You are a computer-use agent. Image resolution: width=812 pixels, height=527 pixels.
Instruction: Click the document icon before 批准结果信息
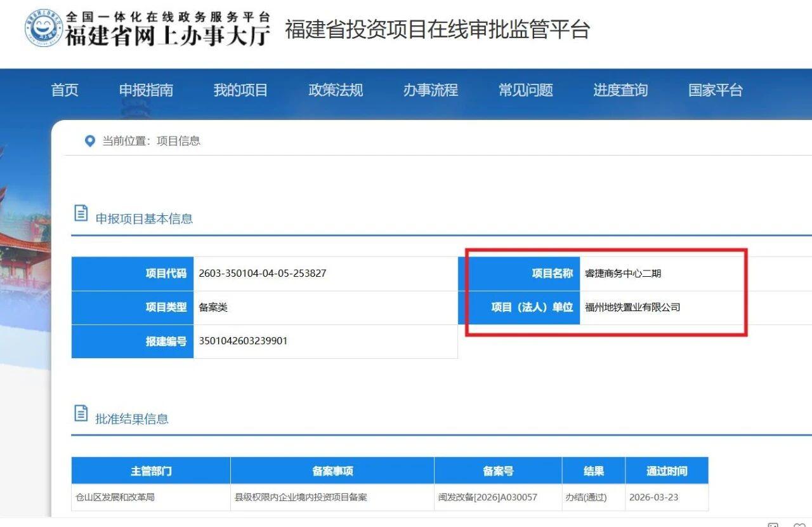pos(81,413)
